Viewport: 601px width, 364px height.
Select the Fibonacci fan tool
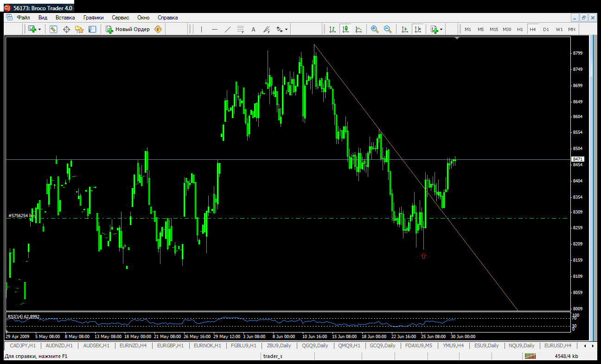click(267, 29)
